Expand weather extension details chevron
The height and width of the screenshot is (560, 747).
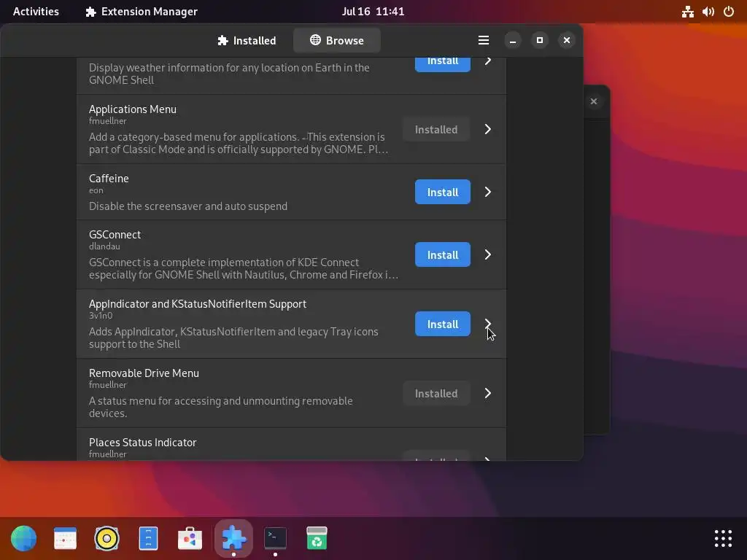click(488, 61)
